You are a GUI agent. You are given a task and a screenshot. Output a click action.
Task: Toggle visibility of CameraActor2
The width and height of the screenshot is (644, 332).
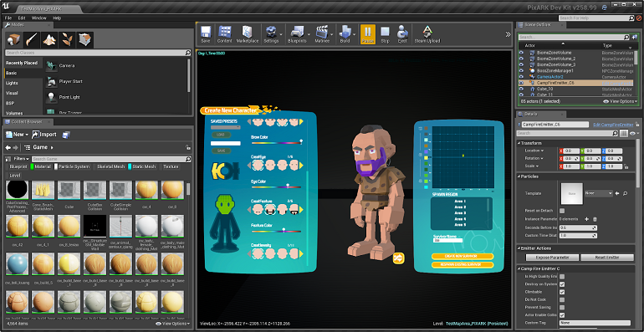tap(521, 77)
